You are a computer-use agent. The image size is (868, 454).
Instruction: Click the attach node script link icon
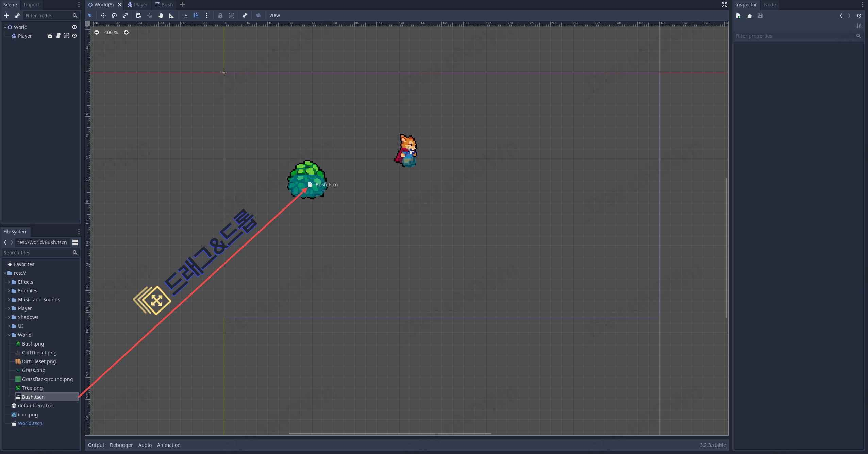click(x=17, y=16)
